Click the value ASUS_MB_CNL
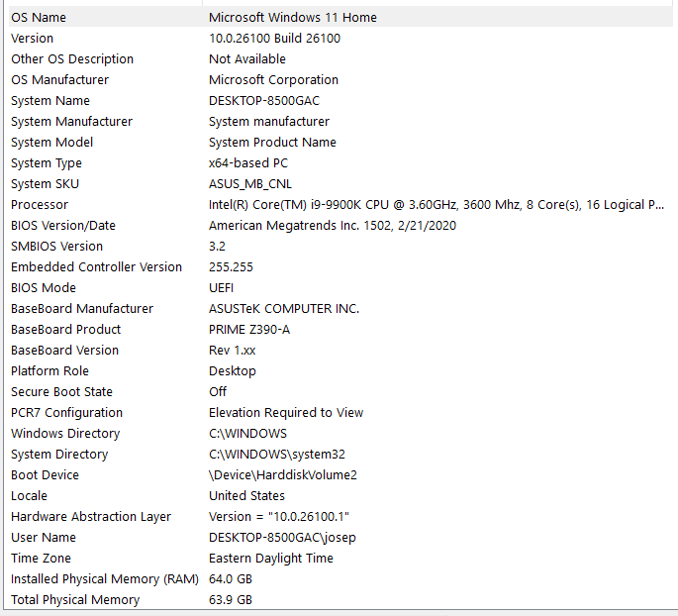This screenshot has width=678, height=616. pos(250,184)
